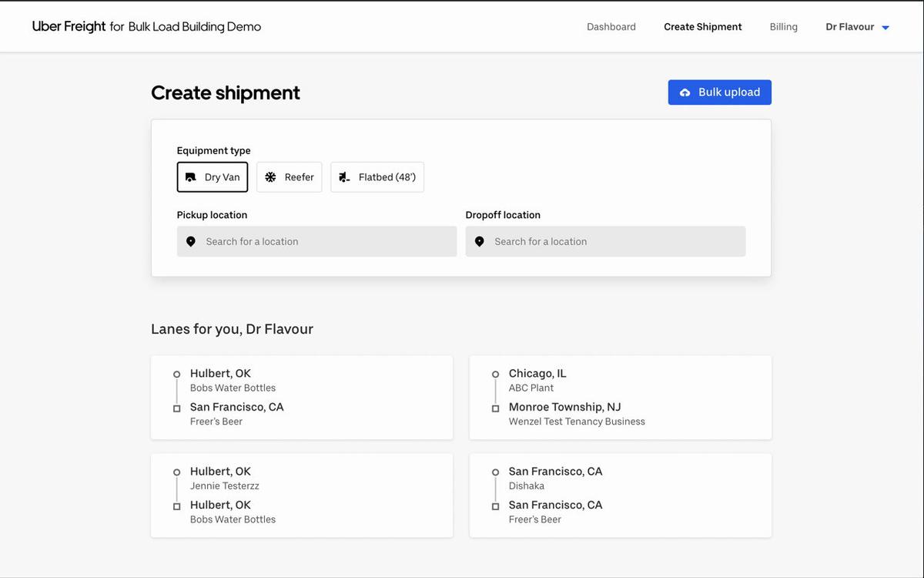This screenshot has height=578, width=924.
Task: Click the Bulk upload button
Action: click(x=720, y=92)
